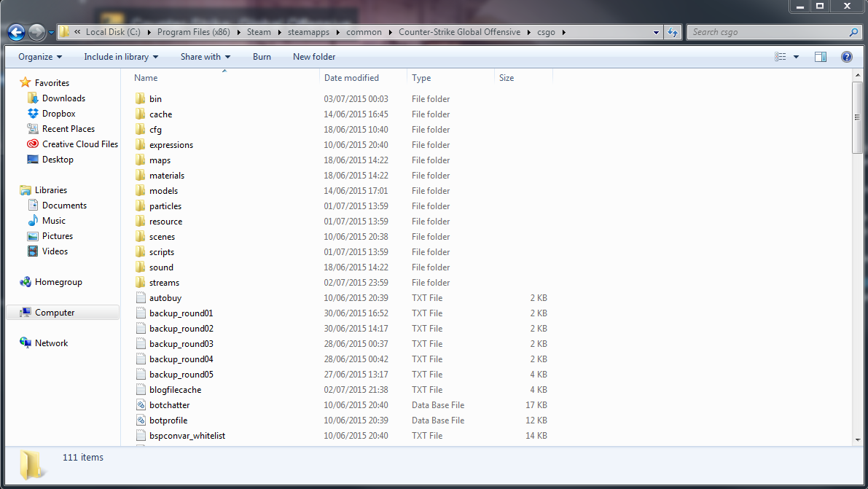Click steamapps in the address breadcrumb
This screenshot has height=489, width=868.
tap(308, 32)
